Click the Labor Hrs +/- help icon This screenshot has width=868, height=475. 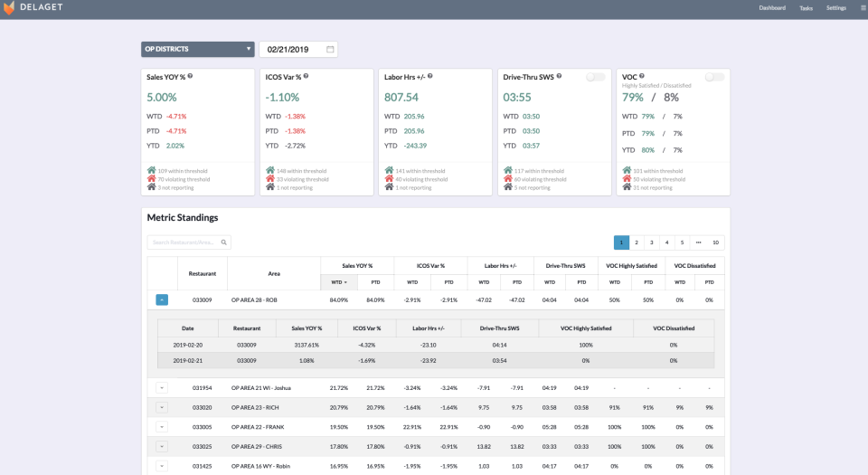click(431, 77)
